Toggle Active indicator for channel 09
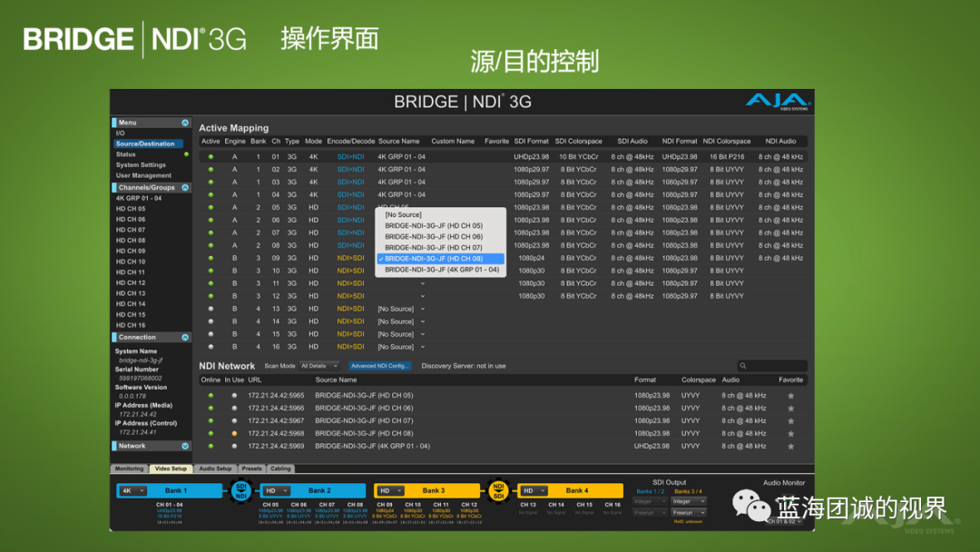This screenshot has width=980, height=552. 211,258
